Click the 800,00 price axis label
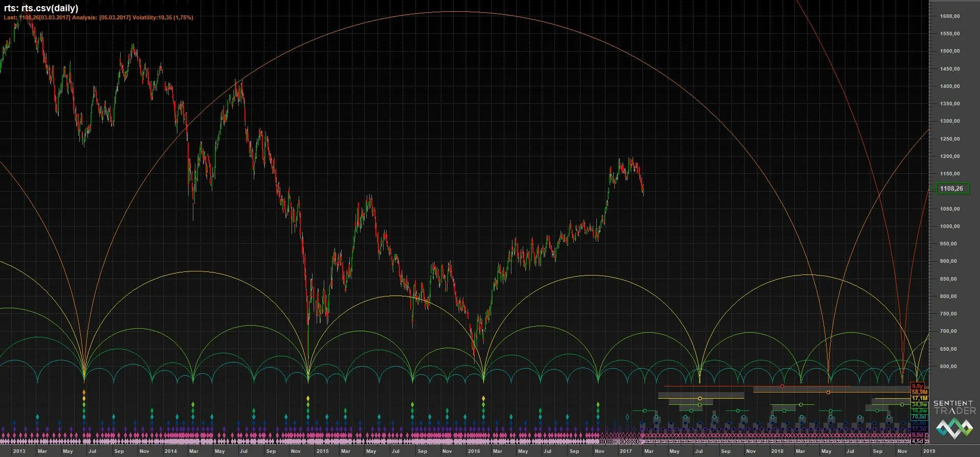The width and height of the screenshot is (980, 457). [x=948, y=296]
